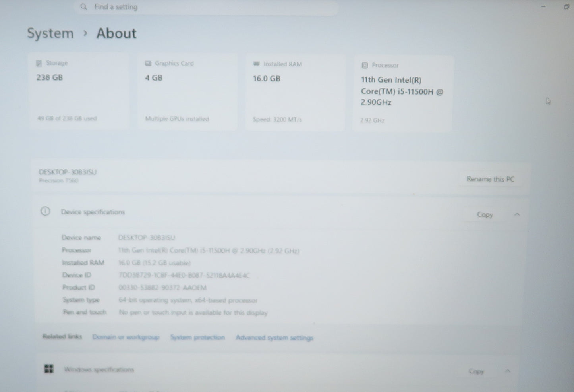Rename this PC button
The height and width of the screenshot is (392, 574).
(490, 179)
